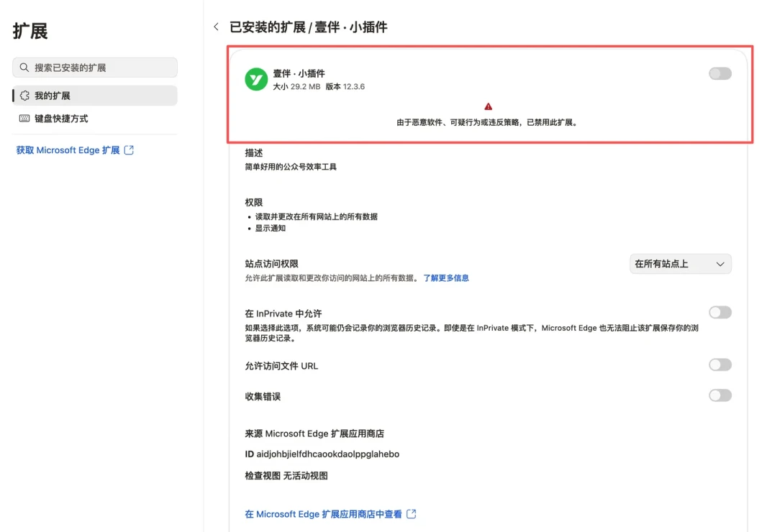Click the 来源 Microsoft Edge 扩展应用商店 text

(314, 434)
